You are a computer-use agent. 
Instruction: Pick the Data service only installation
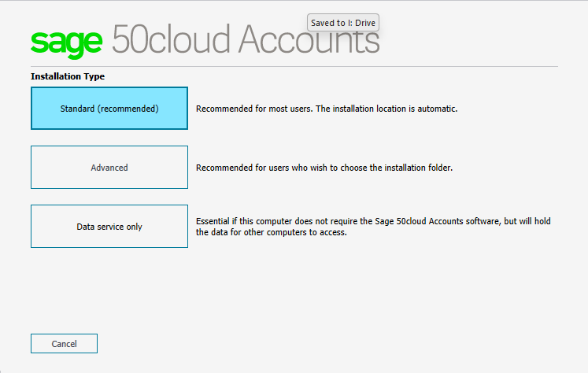(x=109, y=227)
